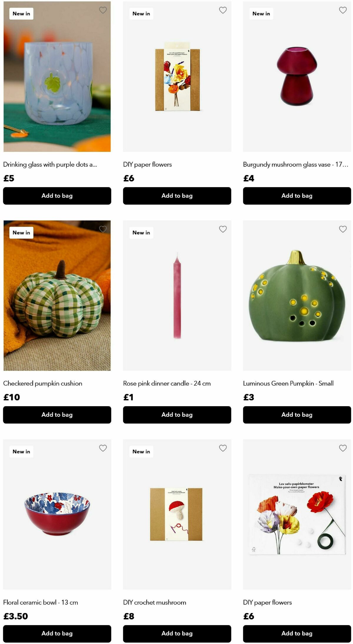Open the rose pink dinner candle product title
Screen dimensions: 353x644
(x=167, y=383)
